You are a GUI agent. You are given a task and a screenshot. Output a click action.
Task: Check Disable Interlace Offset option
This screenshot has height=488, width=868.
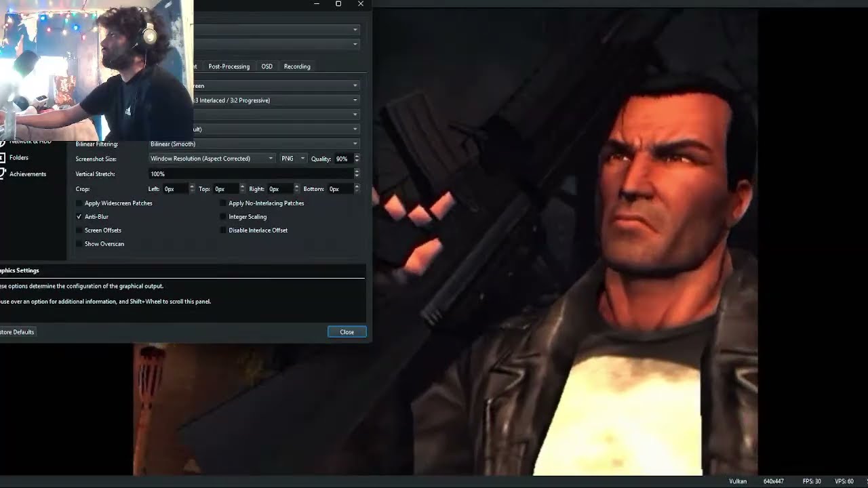[x=223, y=230]
